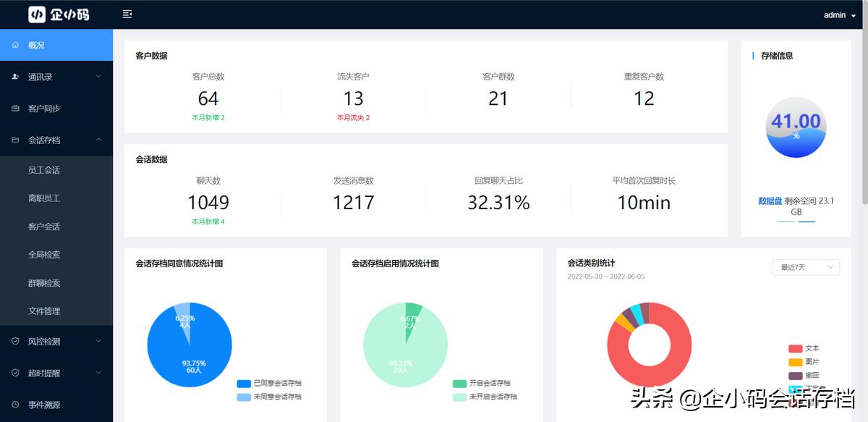Toggle the 开启会话存档 legend item
The image size is (868, 422).
tap(482, 381)
